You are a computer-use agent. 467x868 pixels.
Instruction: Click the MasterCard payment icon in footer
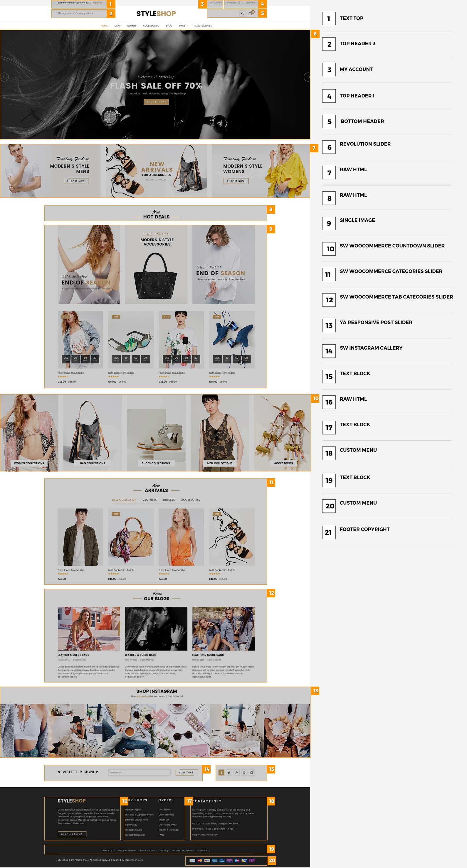pos(200,860)
